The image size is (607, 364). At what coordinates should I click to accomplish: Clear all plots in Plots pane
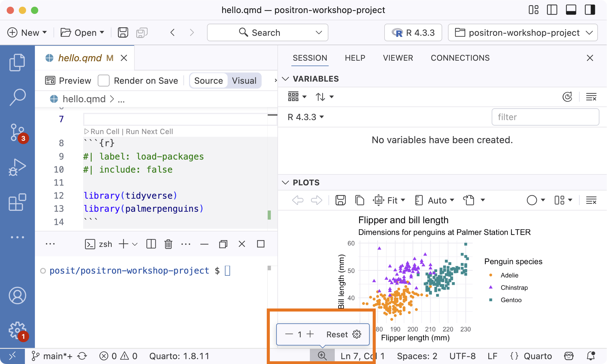(x=591, y=200)
